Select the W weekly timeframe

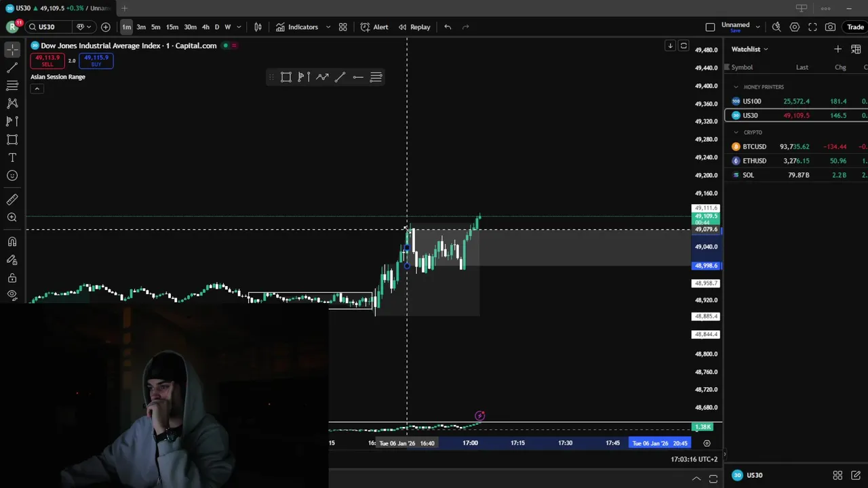pyautogui.click(x=228, y=27)
